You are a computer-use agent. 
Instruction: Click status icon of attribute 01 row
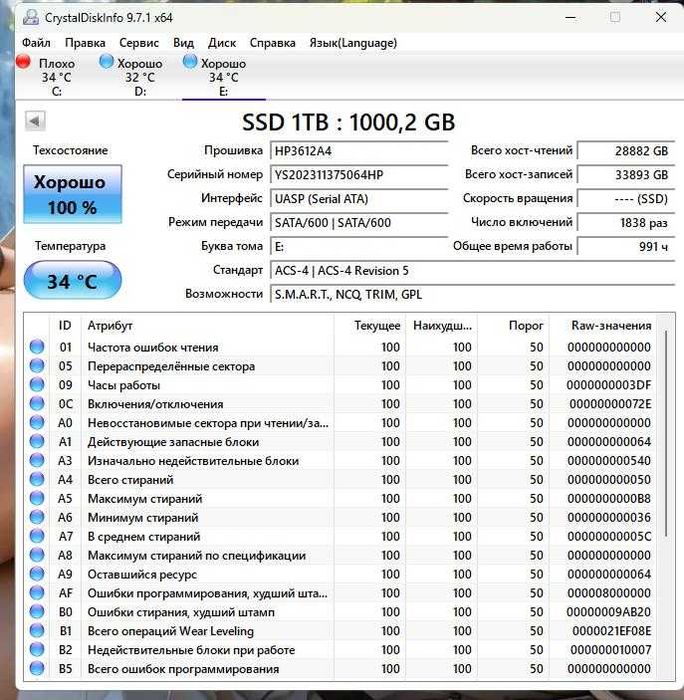tap(37, 347)
